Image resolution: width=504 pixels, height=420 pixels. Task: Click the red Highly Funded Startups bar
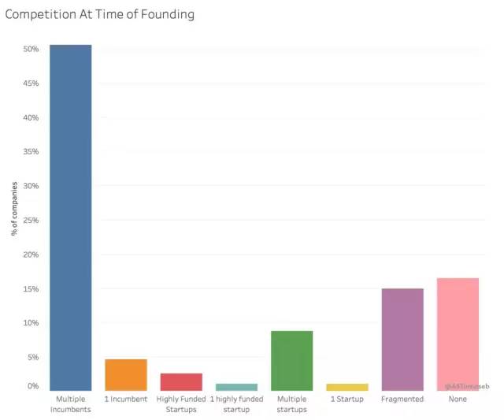(181, 382)
